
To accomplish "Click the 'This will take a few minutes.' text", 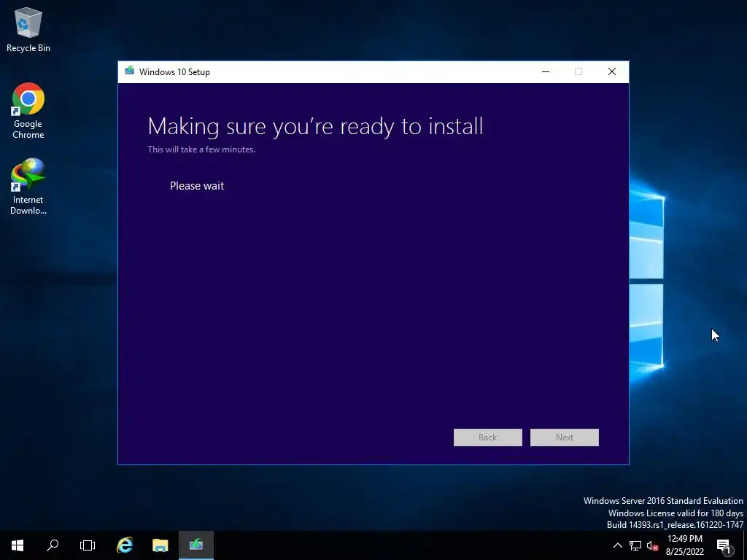I will pos(201,149).
